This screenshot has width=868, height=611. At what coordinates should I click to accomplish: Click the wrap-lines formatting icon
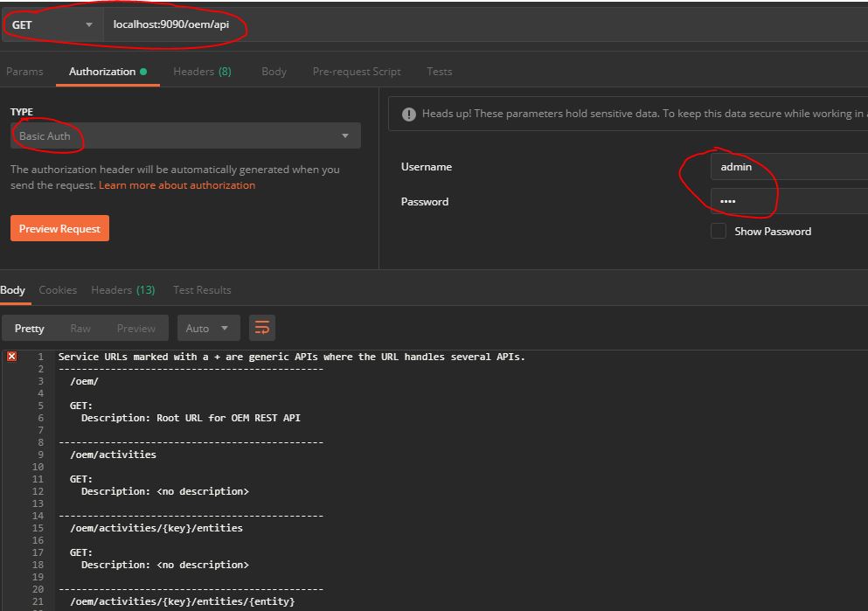coord(262,327)
